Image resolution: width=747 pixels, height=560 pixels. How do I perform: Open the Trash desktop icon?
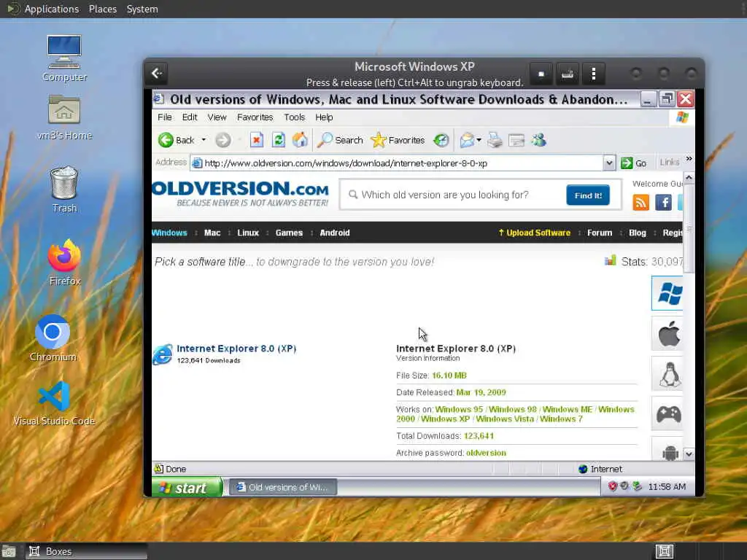(64, 190)
